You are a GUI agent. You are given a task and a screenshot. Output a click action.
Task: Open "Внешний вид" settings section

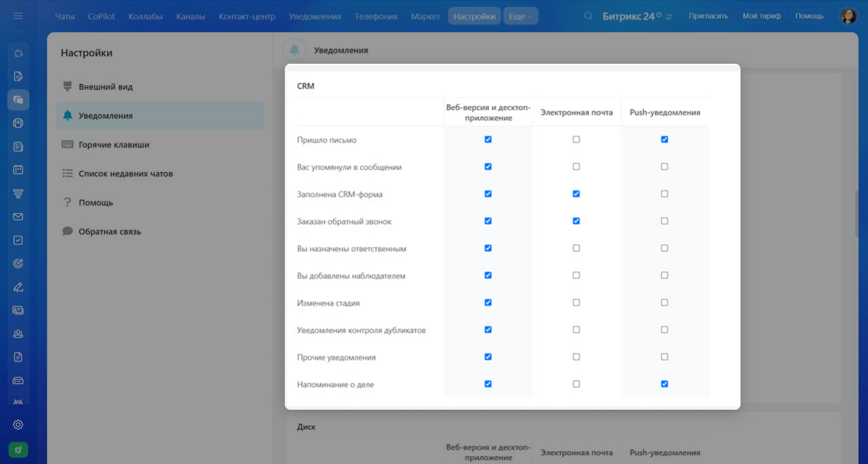(x=105, y=87)
